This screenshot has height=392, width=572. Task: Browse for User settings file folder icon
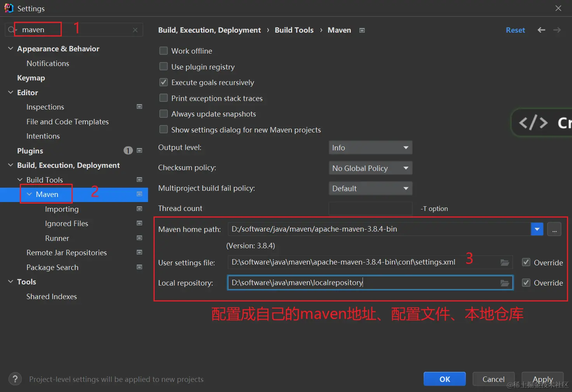click(x=505, y=263)
